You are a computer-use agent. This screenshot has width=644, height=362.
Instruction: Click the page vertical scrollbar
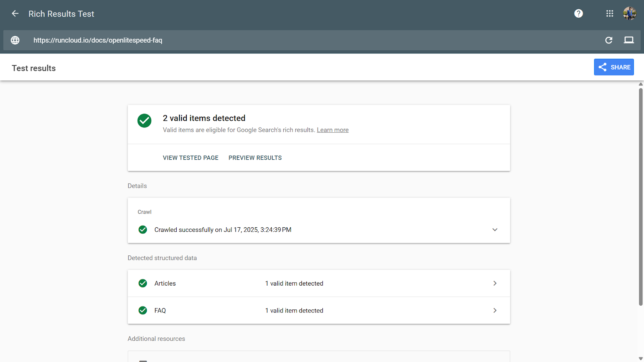pyautogui.click(x=641, y=197)
